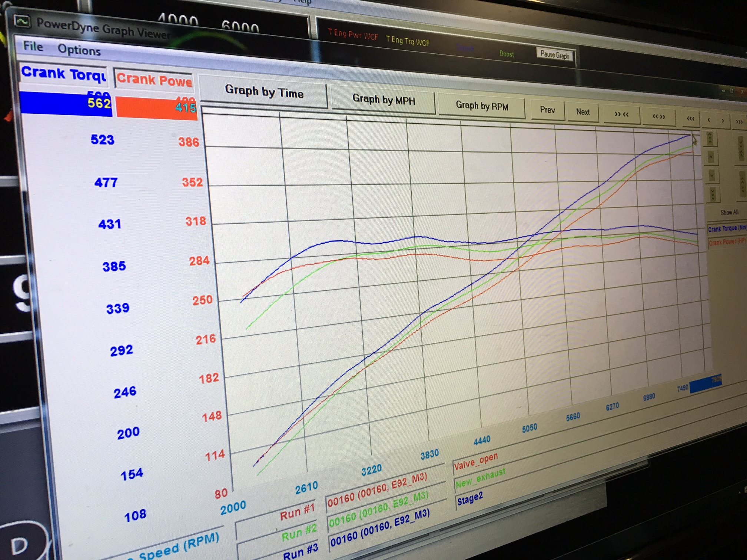Open the File menu

(33, 46)
